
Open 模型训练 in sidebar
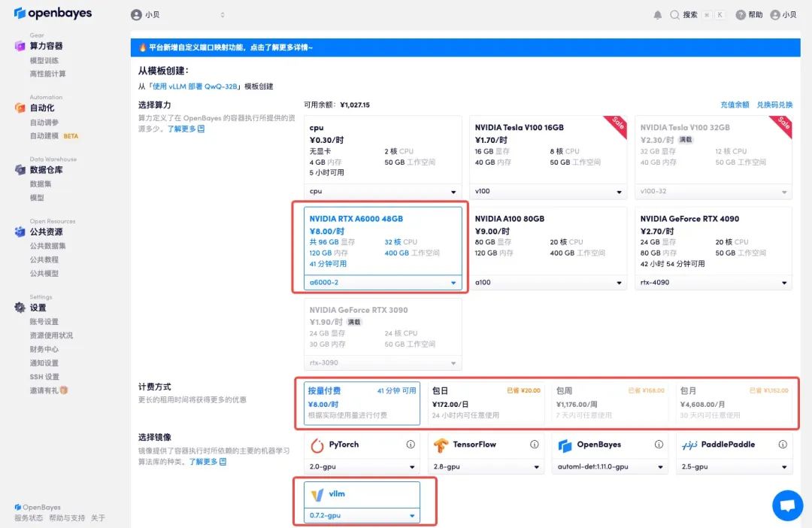tap(44, 61)
